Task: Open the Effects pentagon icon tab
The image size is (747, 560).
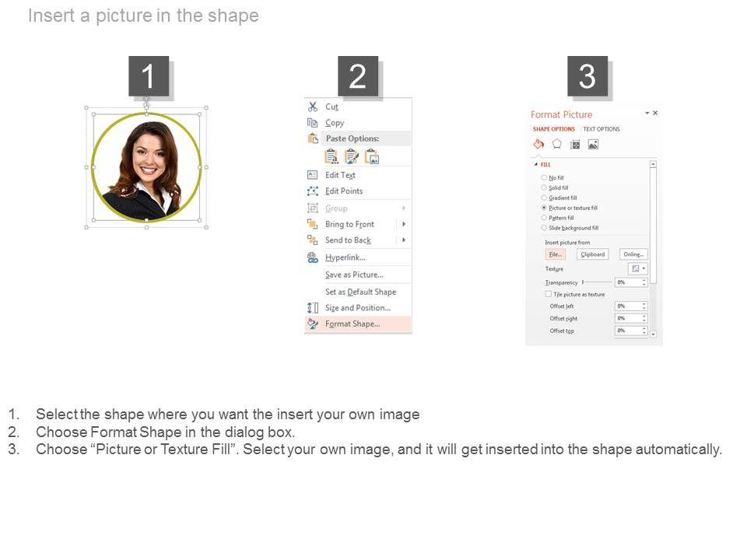Action: [x=556, y=144]
